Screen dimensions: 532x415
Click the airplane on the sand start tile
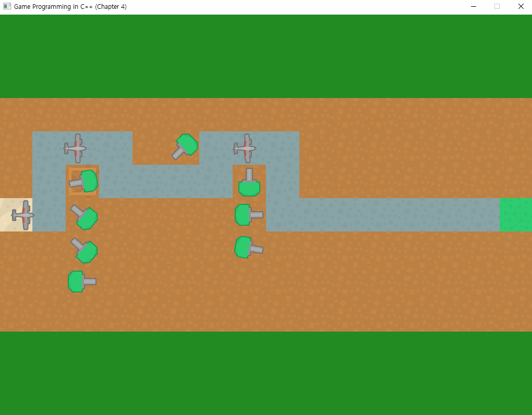pos(23,215)
